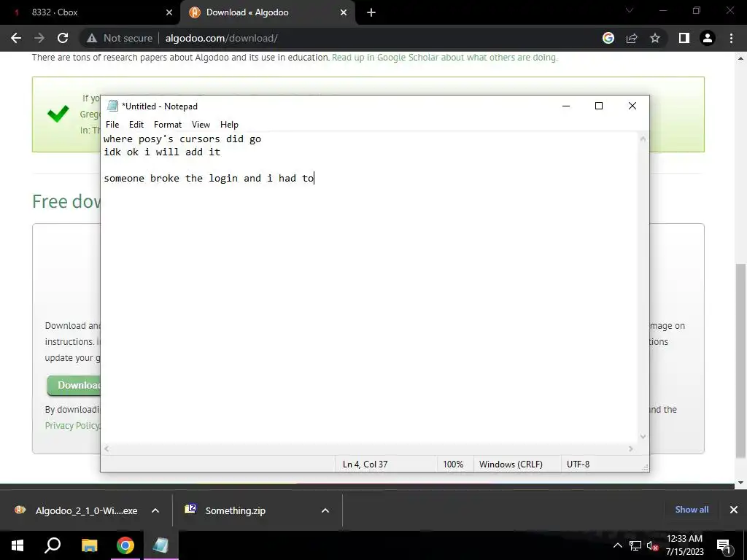Viewport: 747px width, 560px height.
Task: Expand options for Algodoo exe download
Action: (155, 510)
